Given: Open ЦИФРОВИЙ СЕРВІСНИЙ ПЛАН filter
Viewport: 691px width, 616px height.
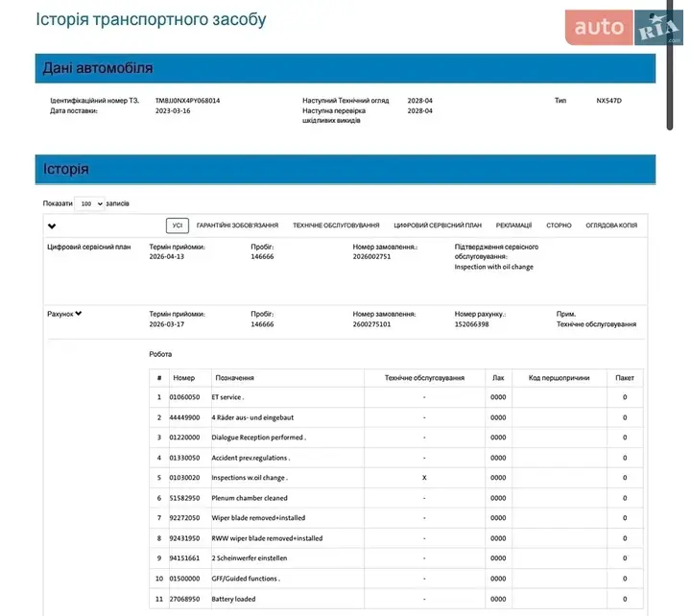Looking at the screenshot, I should pyautogui.click(x=438, y=225).
